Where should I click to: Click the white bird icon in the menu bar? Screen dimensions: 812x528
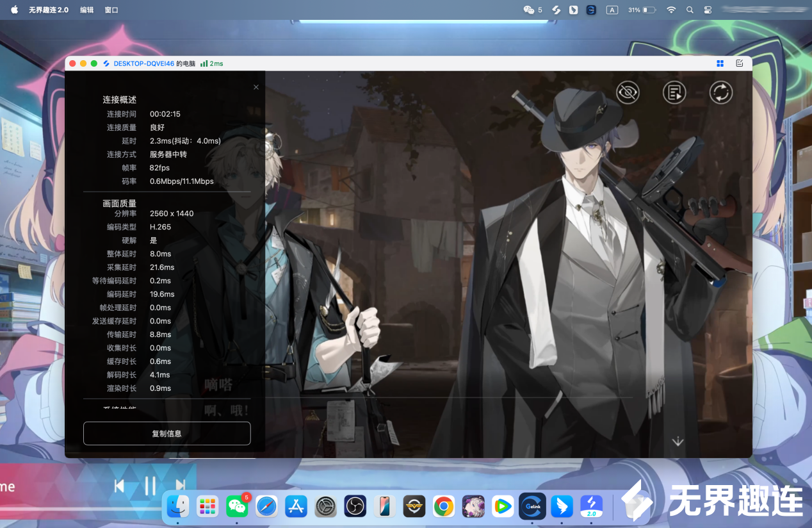574,10
